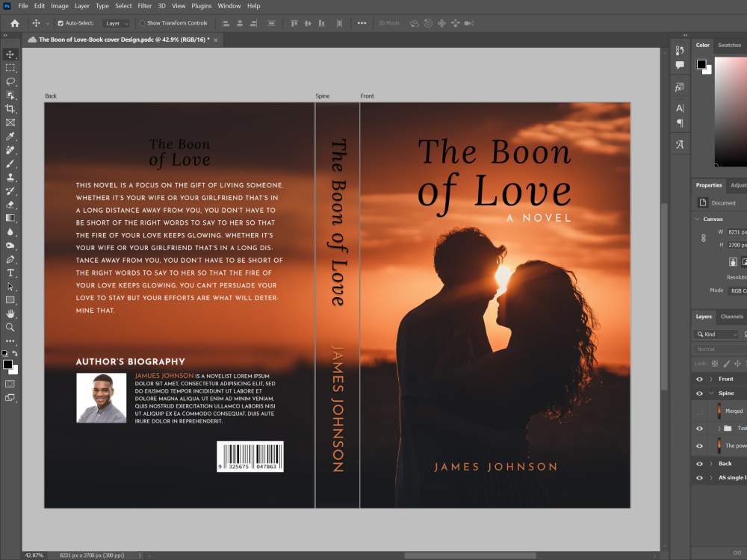Image resolution: width=747 pixels, height=560 pixels.
Task: Pick the Eyedropper tool
Action: [x=10, y=136]
